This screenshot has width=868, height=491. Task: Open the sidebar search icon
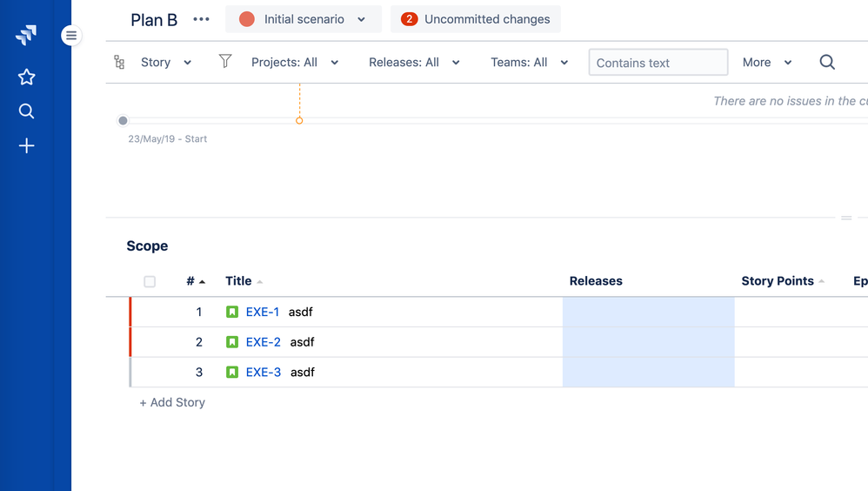26,111
